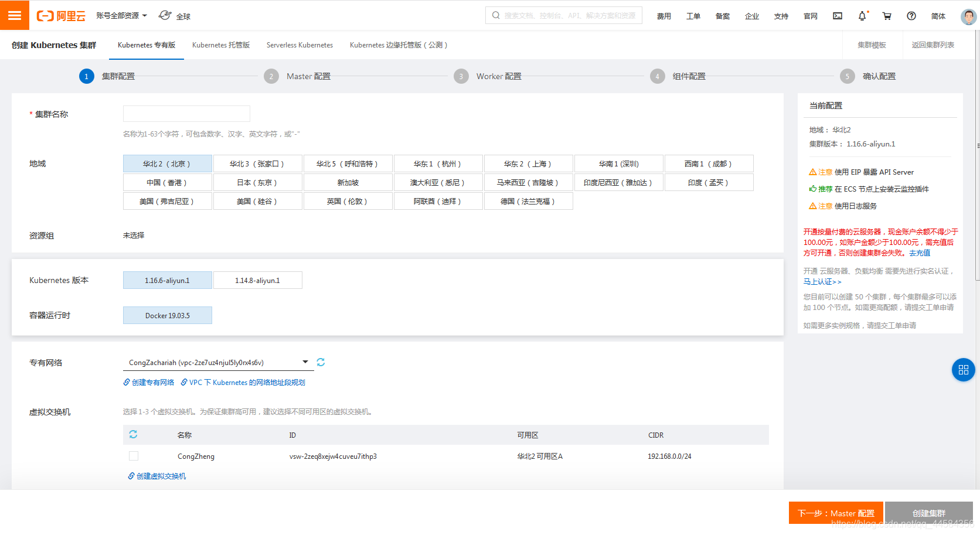Open the 支持 top menu
The image size is (980, 535).
tap(781, 16)
